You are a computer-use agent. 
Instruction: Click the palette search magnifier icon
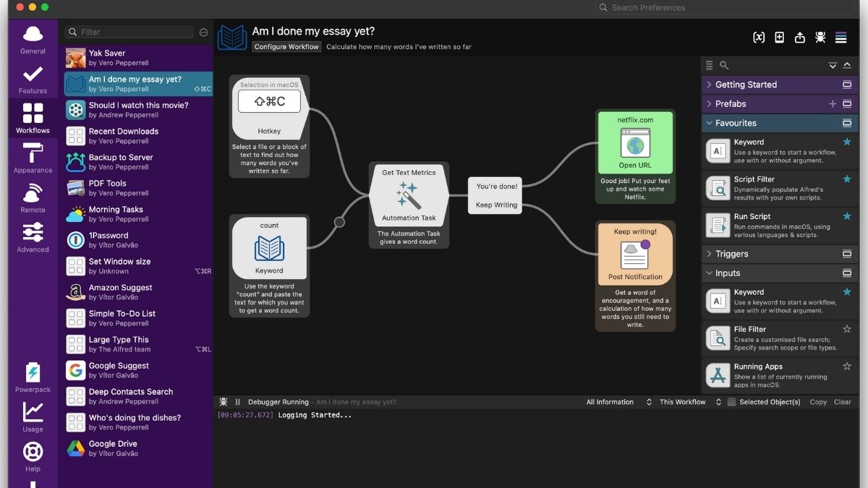point(724,65)
